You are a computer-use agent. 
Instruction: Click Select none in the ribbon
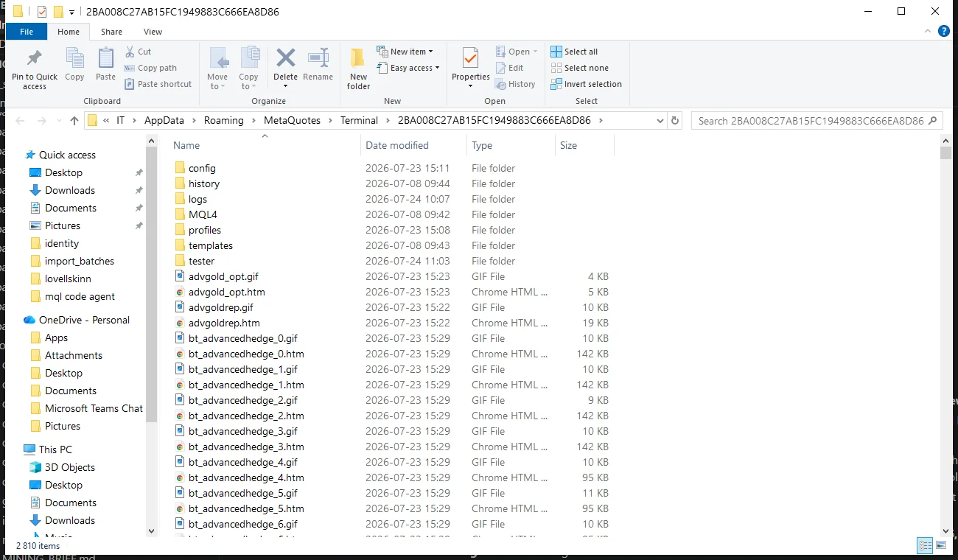coord(579,68)
